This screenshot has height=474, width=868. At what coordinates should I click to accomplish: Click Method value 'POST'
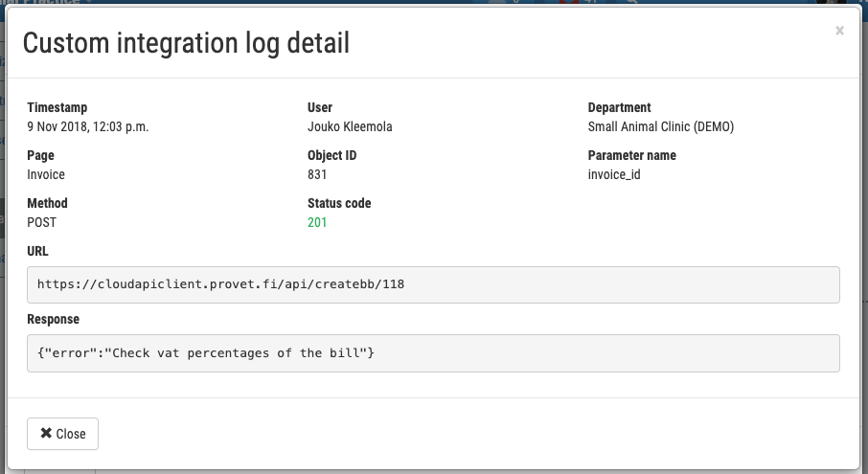(41, 222)
